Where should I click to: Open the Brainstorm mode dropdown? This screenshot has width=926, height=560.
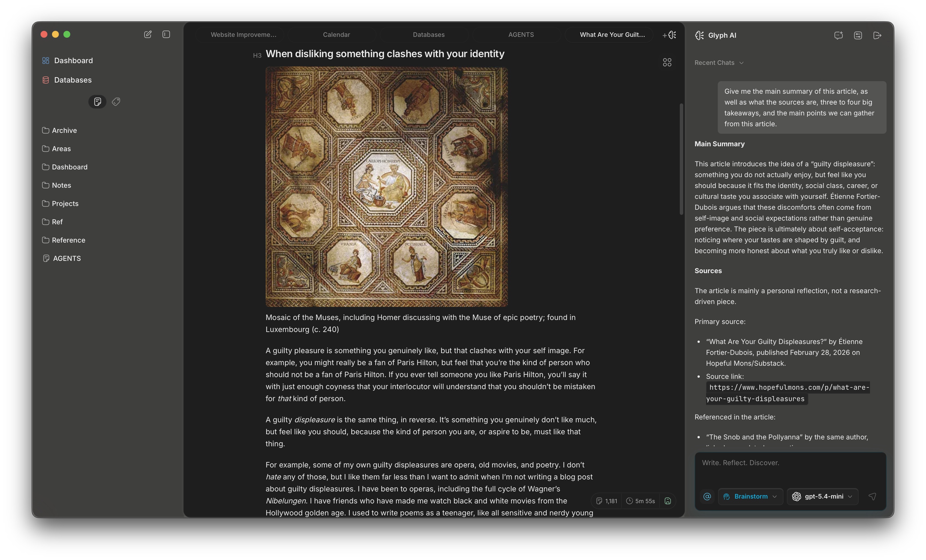[750, 496]
